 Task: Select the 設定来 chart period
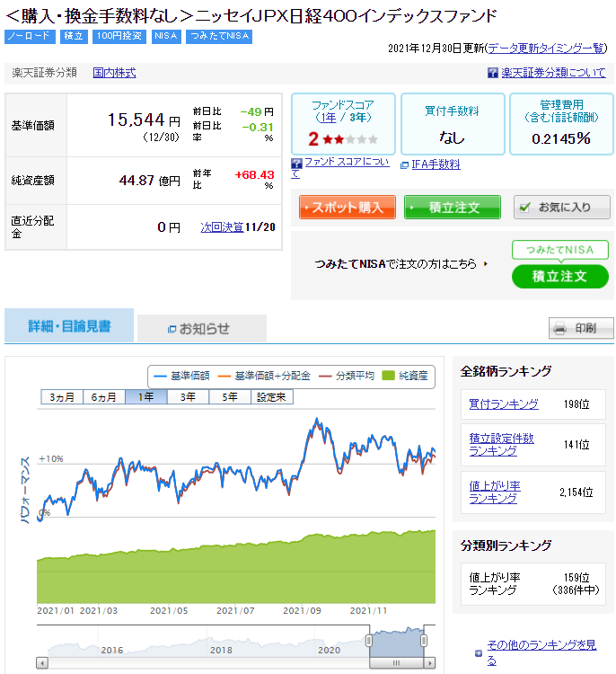click(x=272, y=397)
